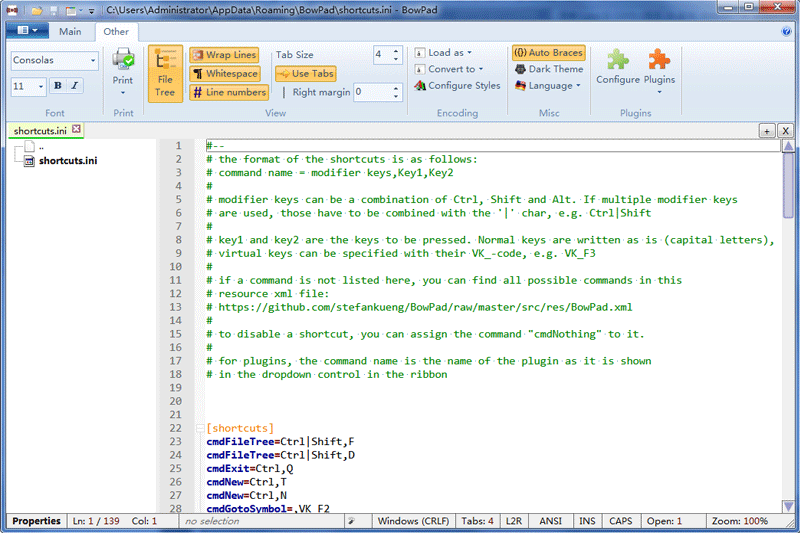
Task: Enable Dark Theme
Action: (x=548, y=69)
